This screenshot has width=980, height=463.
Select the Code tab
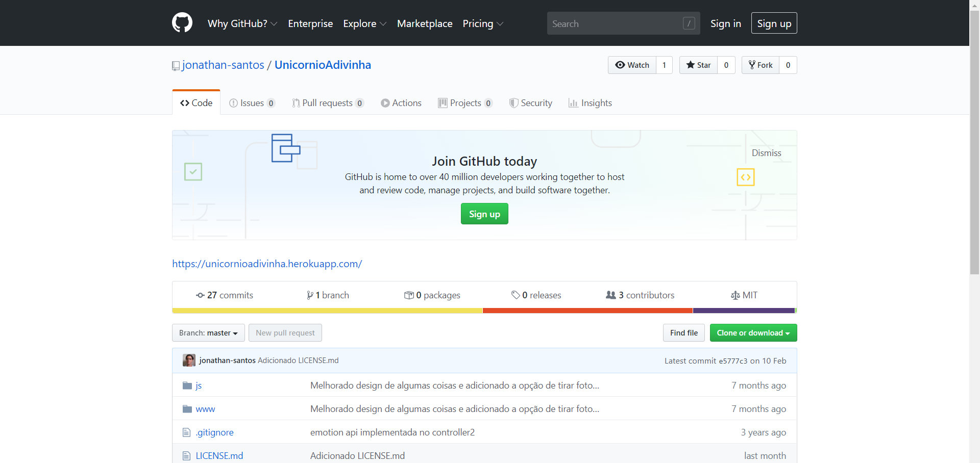point(197,103)
